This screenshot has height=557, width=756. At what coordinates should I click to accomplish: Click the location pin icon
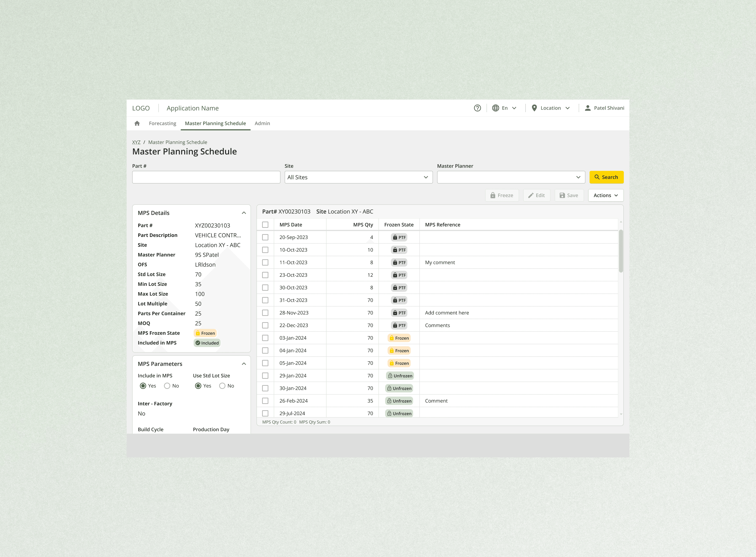[x=534, y=108]
